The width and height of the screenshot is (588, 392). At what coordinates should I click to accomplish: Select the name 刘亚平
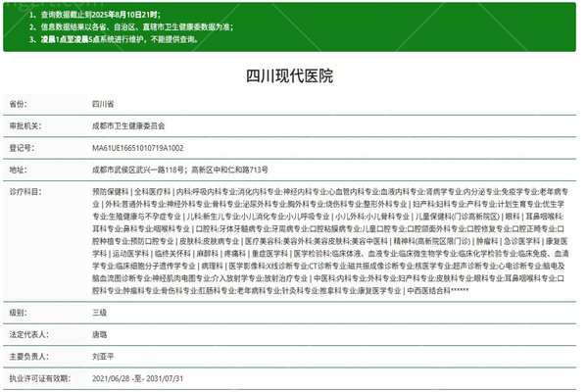click(103, 357)
